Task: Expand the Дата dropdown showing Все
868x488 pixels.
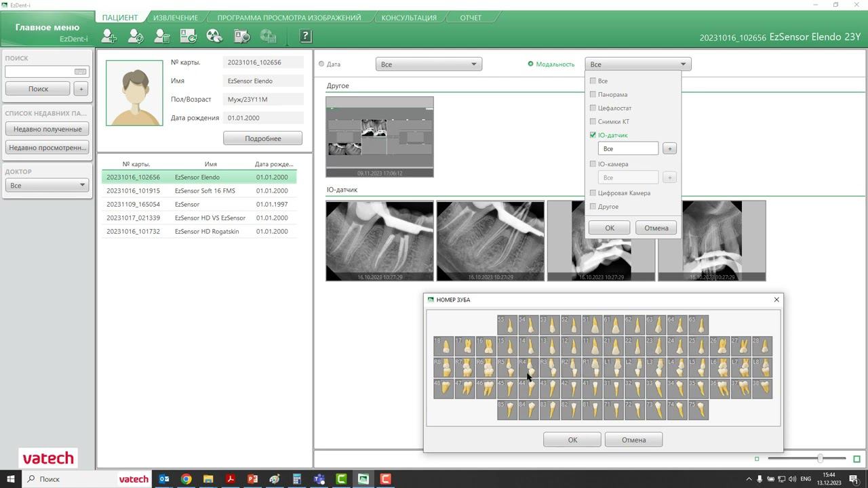Action: tap(429, 64)
